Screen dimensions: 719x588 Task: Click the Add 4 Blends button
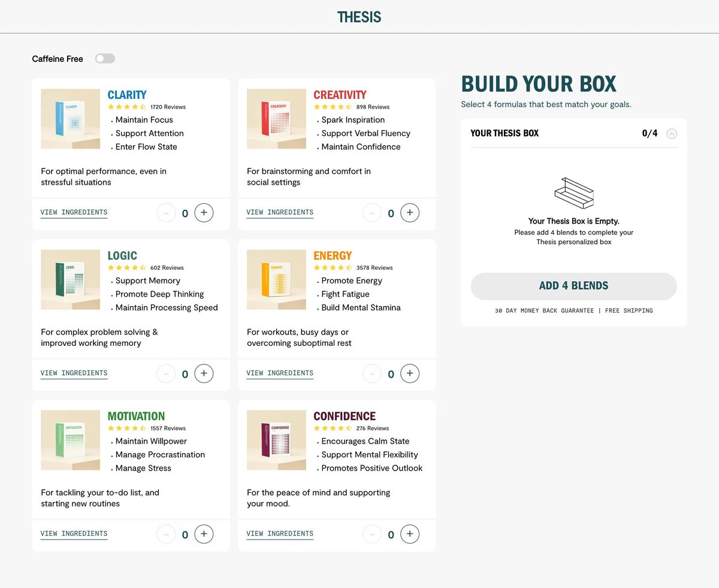tap(573, 286)
